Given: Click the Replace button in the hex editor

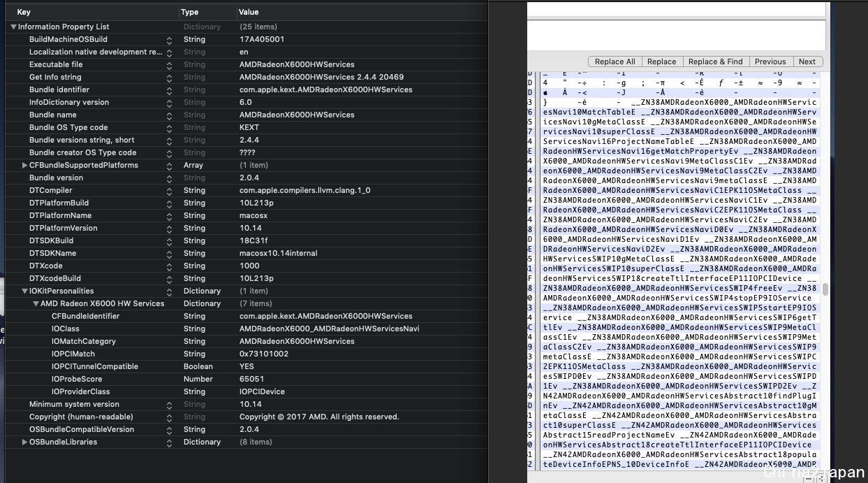Looking at the screenshot, I should tap(661, 62).
